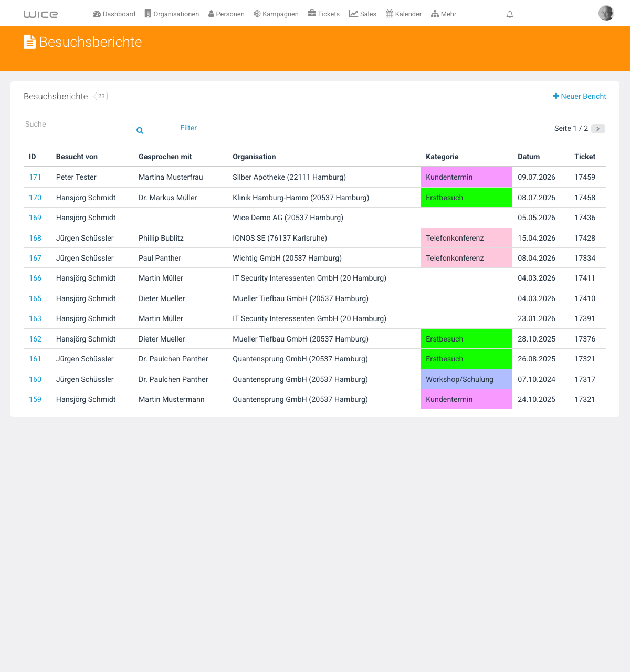This screenshot has width=630, height=672.
Task: Open the Kampagnen navigation item
Action: [x=276, y=14]
